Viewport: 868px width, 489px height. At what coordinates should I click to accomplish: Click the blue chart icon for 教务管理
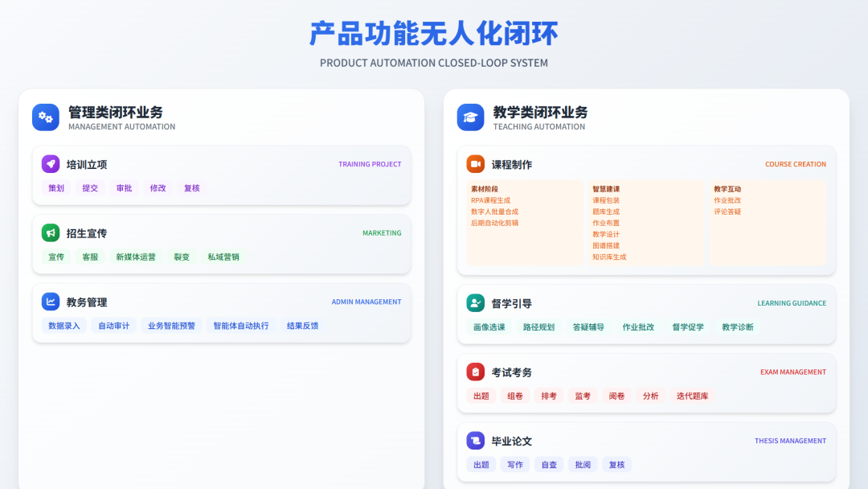[x=51, y=302]
